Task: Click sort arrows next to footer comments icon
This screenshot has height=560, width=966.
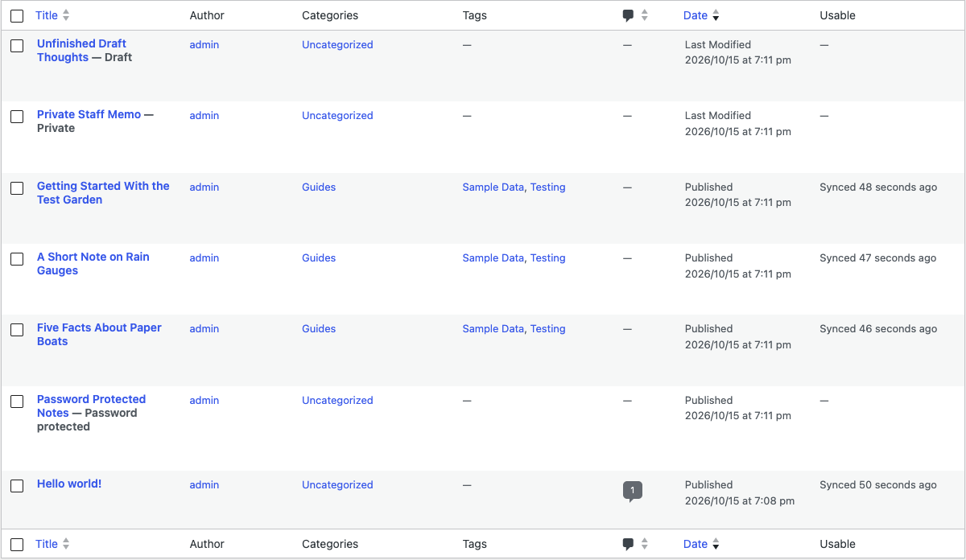Action: (644, 544)
